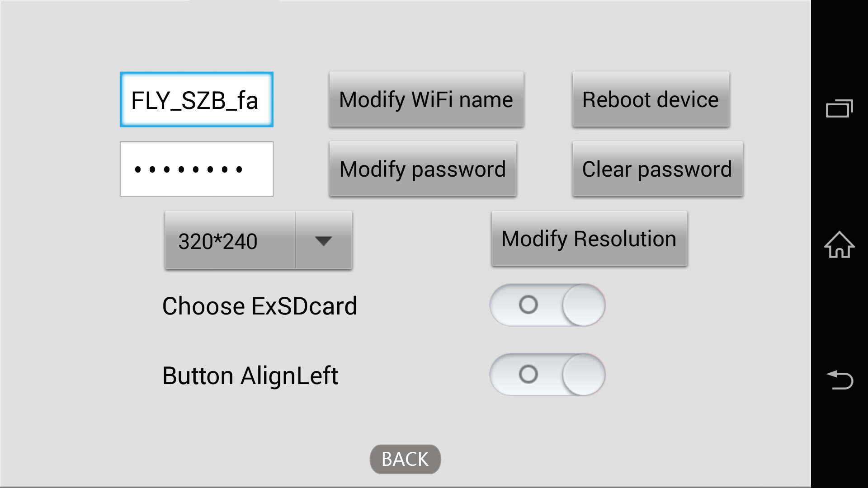
Task: Select the FLY_SZB_fa WiFi name field
Action: (x=196, y=99)
